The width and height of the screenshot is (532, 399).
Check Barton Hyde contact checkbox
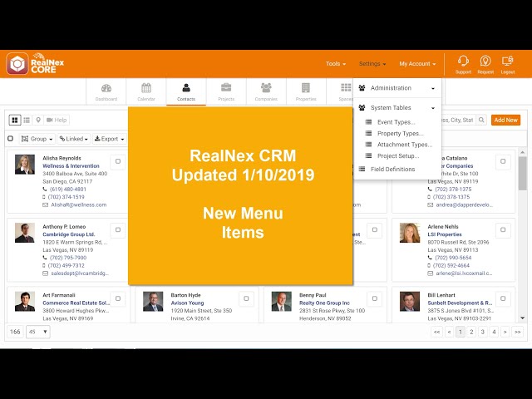[246, 298]
